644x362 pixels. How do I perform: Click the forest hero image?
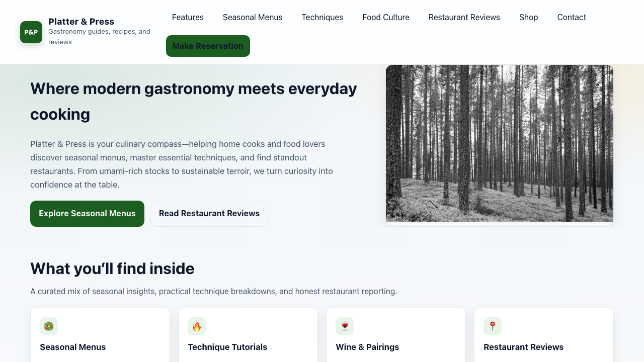499,143
